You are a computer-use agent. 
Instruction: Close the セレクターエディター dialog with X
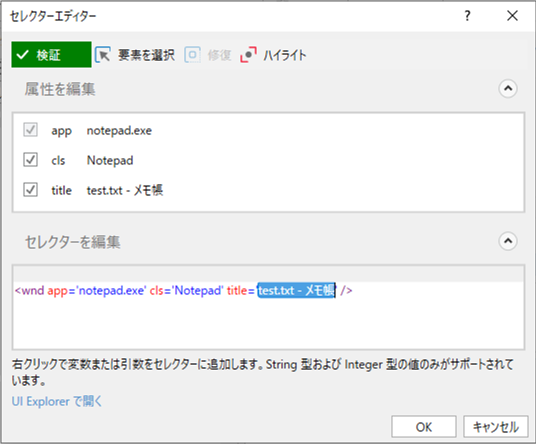(512, 16)
